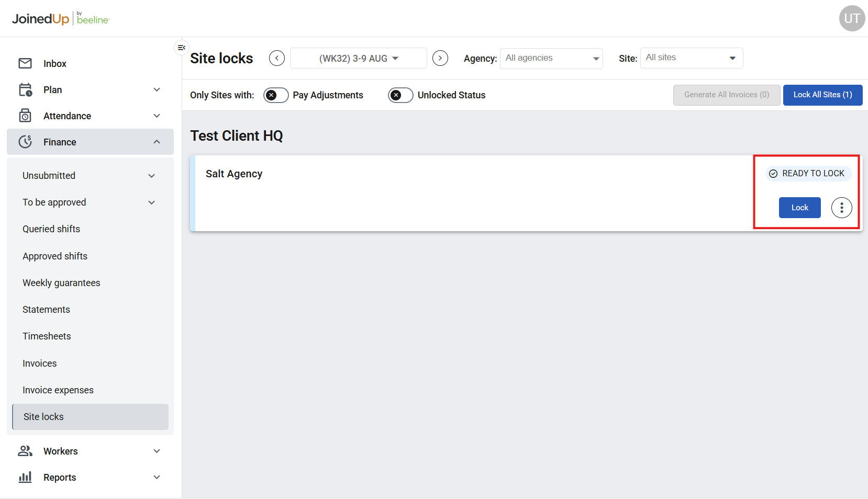868x499 pixels.
Task: Expand the Attendance menu chevron
Action: point(157,116)
